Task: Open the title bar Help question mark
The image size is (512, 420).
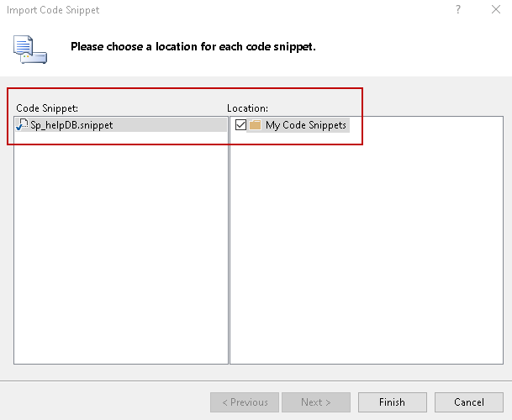Action: pos(458,9)
